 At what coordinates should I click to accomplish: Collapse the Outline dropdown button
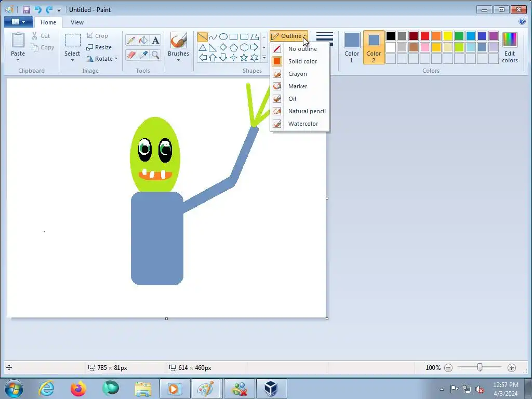point(289,36)
